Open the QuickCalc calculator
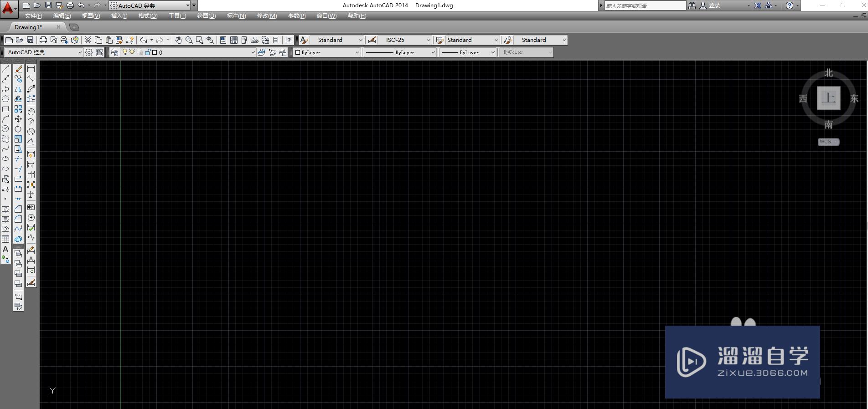 click(x=276, y=40)
